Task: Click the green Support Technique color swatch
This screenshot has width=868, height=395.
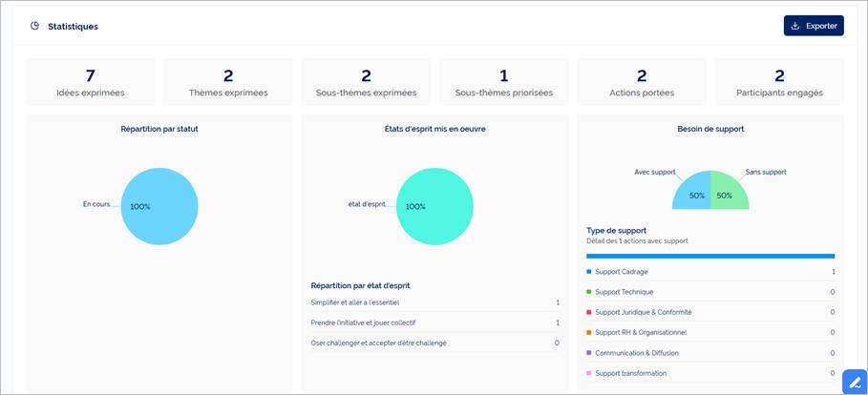Action: click(589, 292)
